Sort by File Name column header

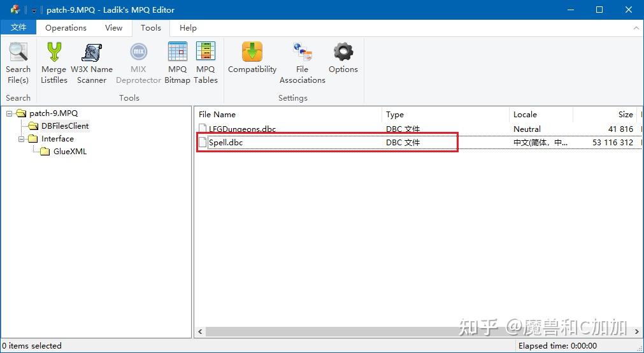(x=289, y=114)
